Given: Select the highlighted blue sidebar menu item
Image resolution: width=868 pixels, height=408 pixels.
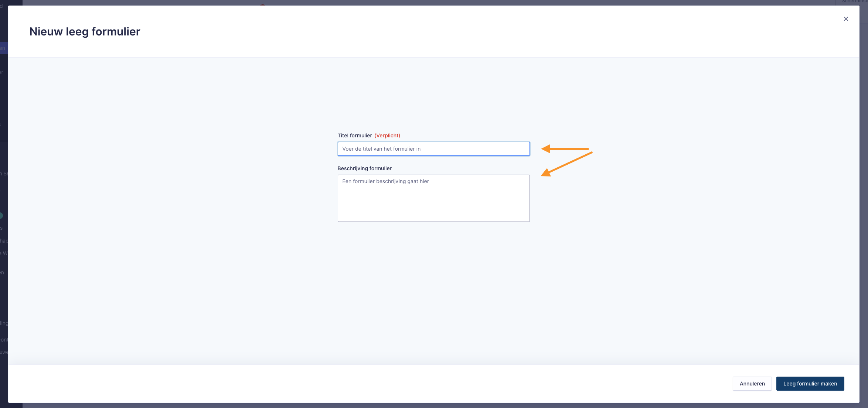Looking at the screenshot, I should (4, 48).
